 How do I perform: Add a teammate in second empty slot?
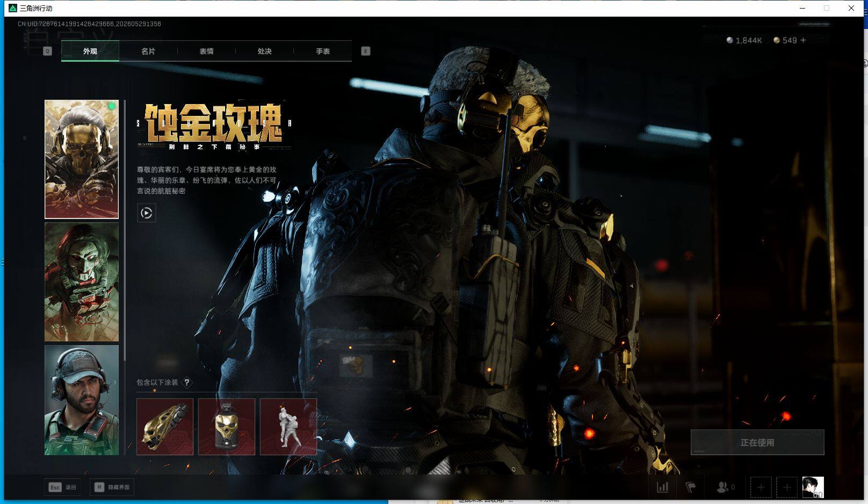pyautogui.click(x=787, y=487)
